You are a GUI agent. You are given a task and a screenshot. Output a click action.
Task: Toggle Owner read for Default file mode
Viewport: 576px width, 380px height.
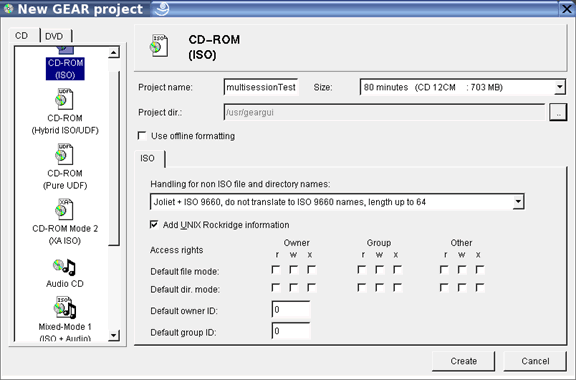(276, 270)
